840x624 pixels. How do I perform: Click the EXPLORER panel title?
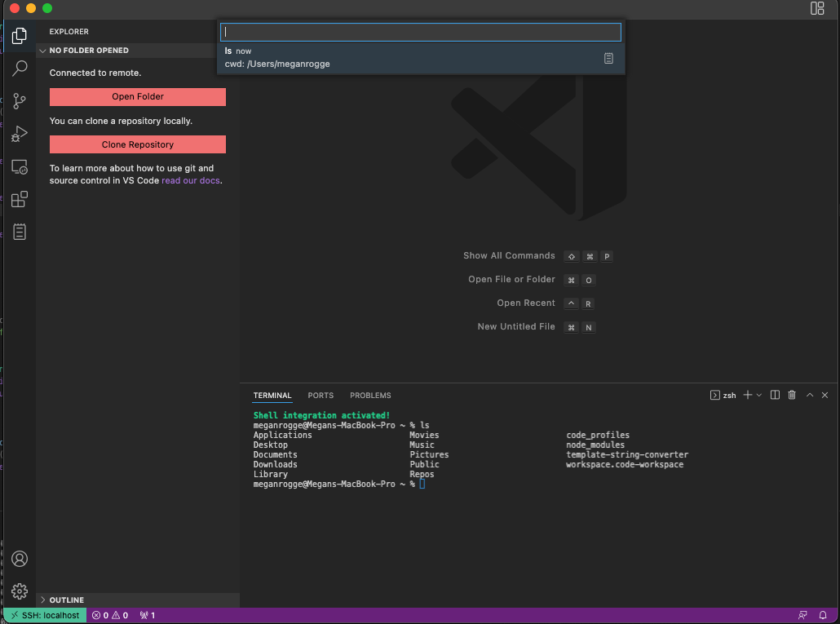click(69, 32)
